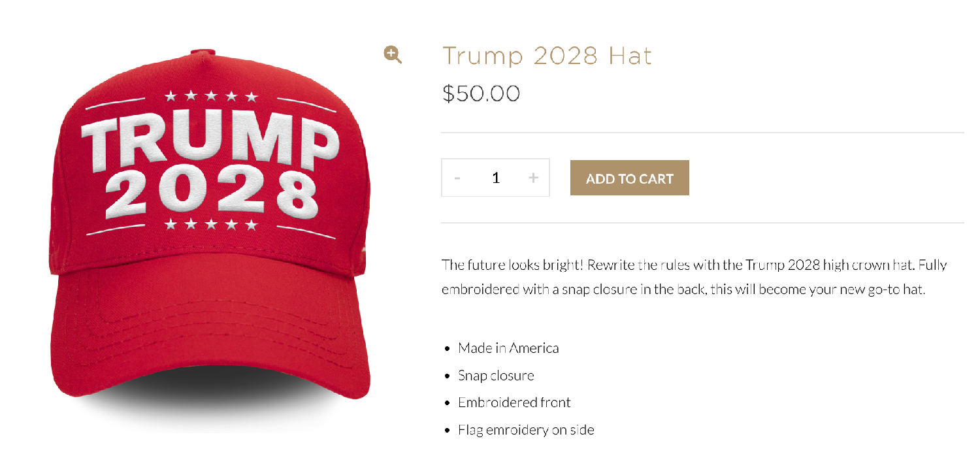Click the magnifier zoom icon on the product image
Viewport: 980px width, 462px height.
(x=393, y=55)
